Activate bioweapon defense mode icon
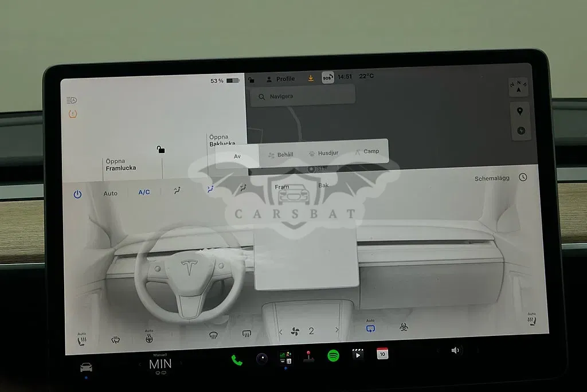Image resolution: width=587 pixels, height=392 pixels. (404, 327)
